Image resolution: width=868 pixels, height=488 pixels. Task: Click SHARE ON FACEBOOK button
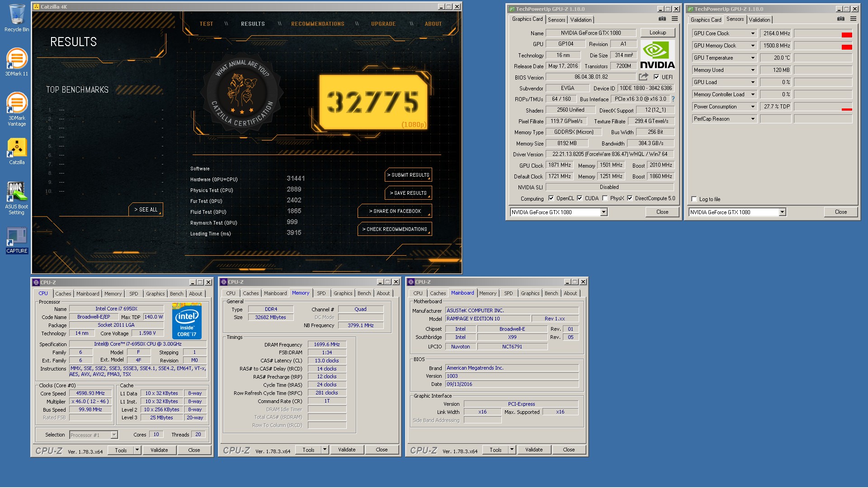pos(395,211)
